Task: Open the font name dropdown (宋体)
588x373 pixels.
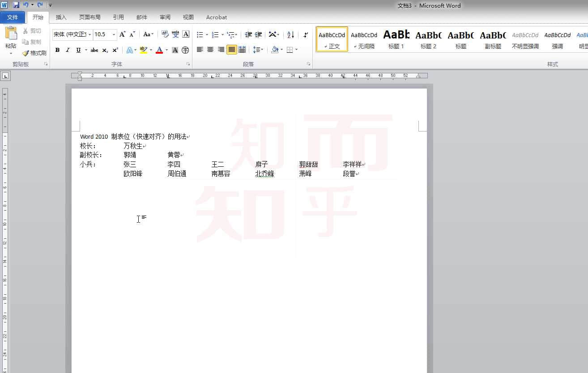Action: [x=90, y=34]
